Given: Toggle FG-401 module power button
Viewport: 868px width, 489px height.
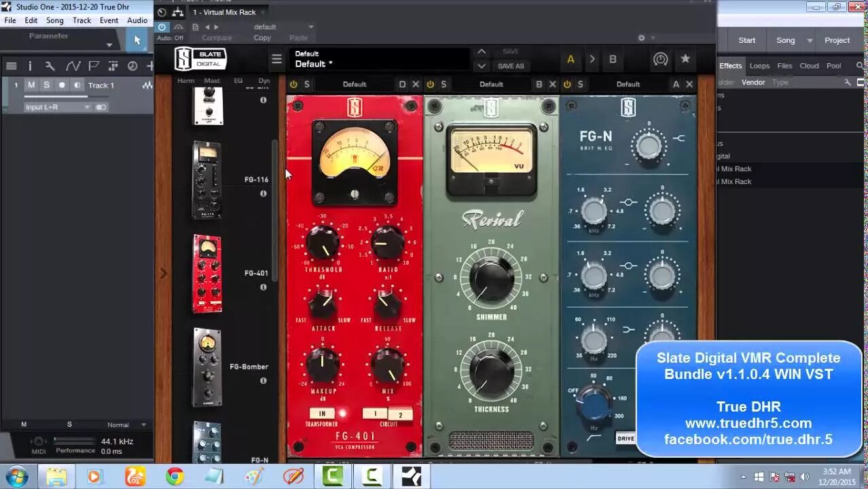Looking at the screenshot, I should click(293, 84).
